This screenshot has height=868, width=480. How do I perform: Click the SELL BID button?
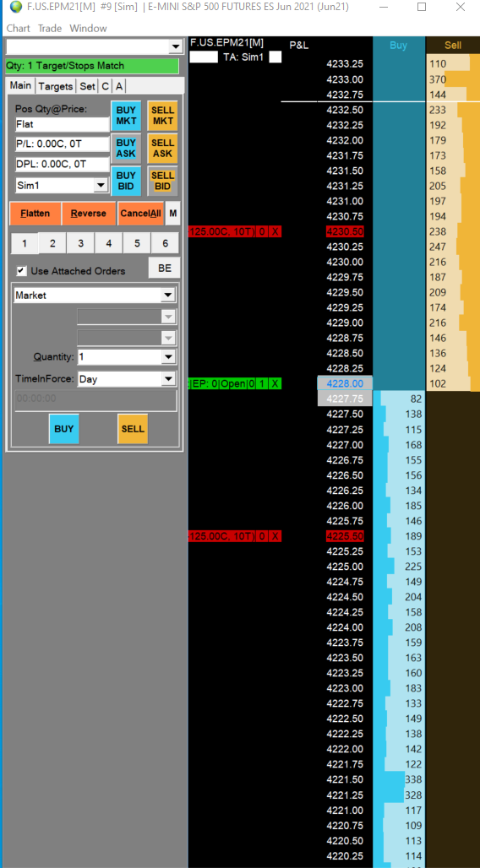coord(162,181)
